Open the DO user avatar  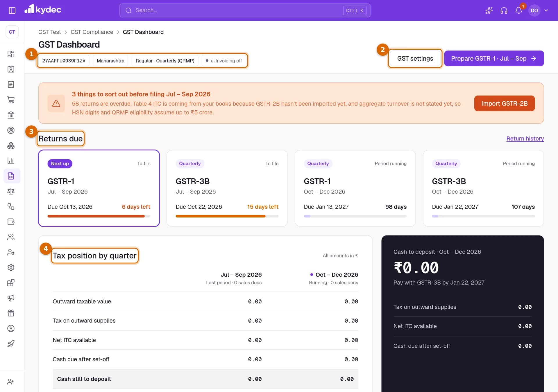pos(534,10)
